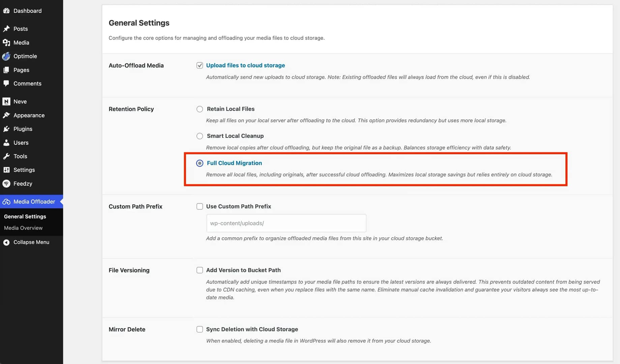Screen dimensions: 620x364
Task: Click the Plugins plug icon
Action: (6, 129)
